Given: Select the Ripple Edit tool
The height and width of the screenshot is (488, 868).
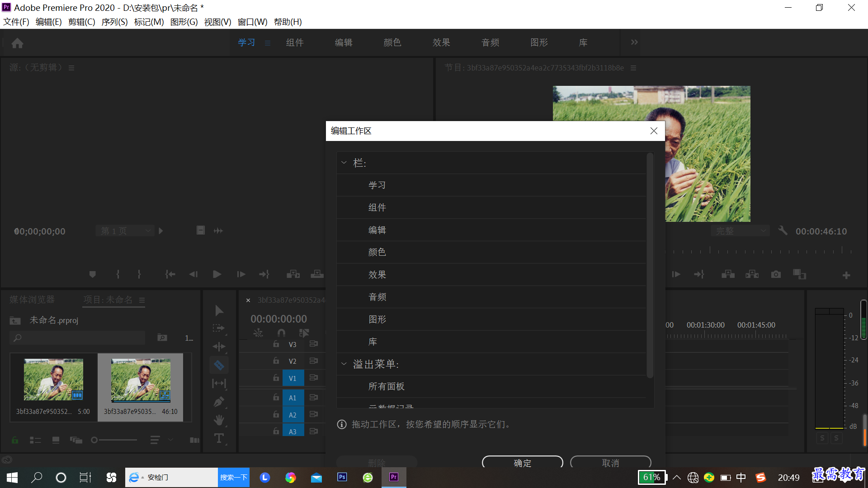Looking at the screenshot, I should (219, 347).
